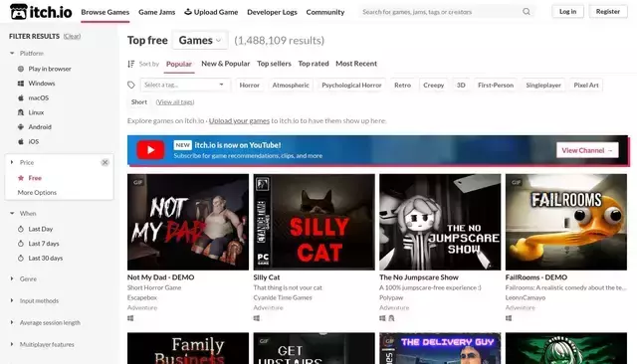Click the Register button
This screenshot has height=364, width=637.
tap(608, 11)
